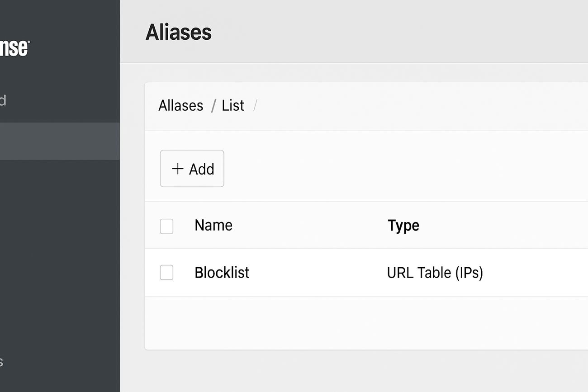This screenshot has height=392, width=588.
Task: Sort the table by the Name column
Action: click(x=213, y=225)
